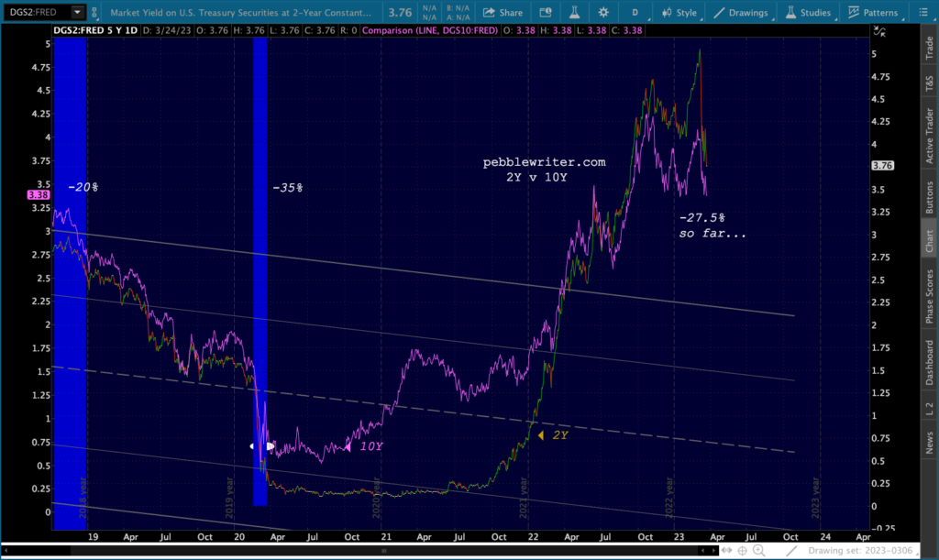The height and width of the screenshot is (560, 939).
Task: Click the list menu icon at toolbar's far right
Action: pos(922,13)
